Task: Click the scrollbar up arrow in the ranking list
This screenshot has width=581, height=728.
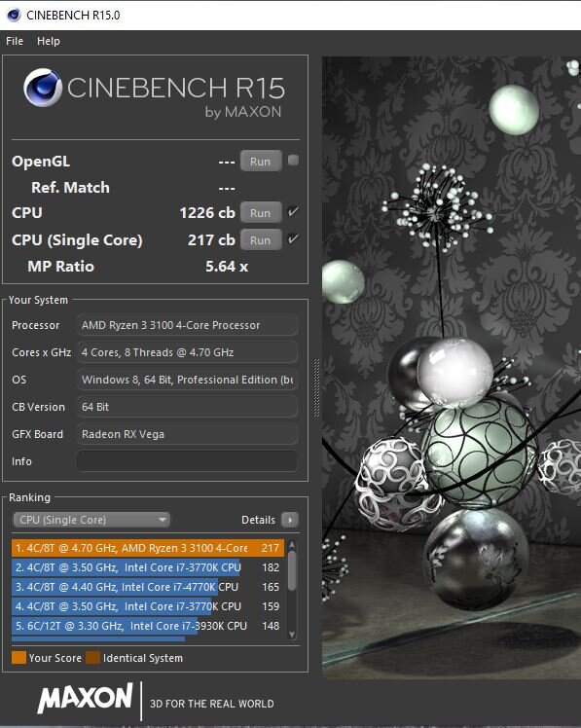Action: click(x=292, y=545)
